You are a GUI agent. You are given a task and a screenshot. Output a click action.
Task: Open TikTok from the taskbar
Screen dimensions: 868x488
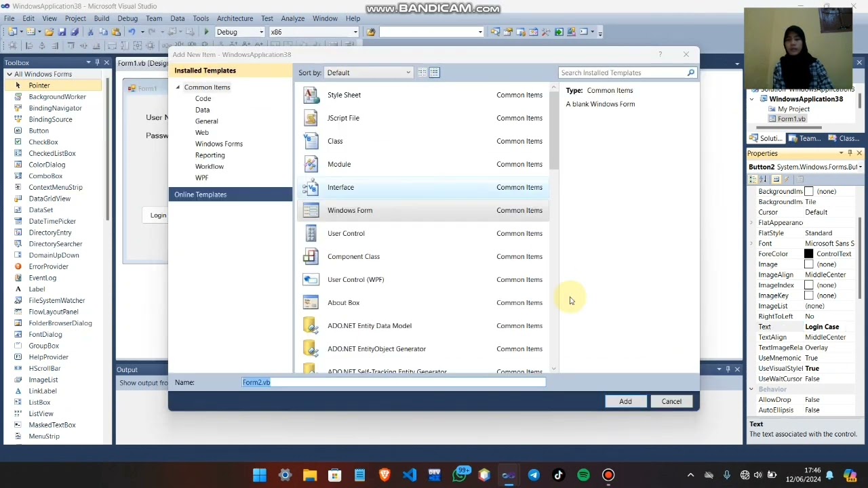tap(559, 475)
